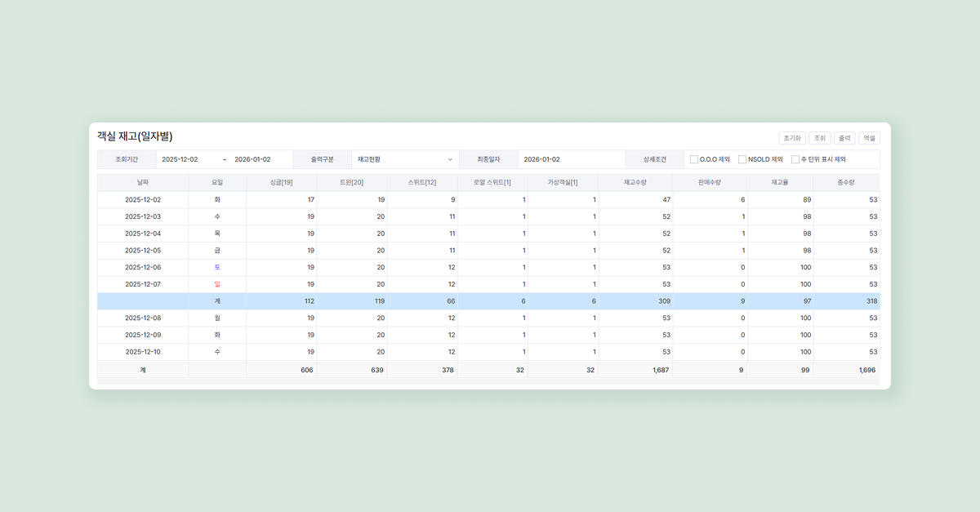Click the 조회 search button
980x512 pixels.
[820, 138]
